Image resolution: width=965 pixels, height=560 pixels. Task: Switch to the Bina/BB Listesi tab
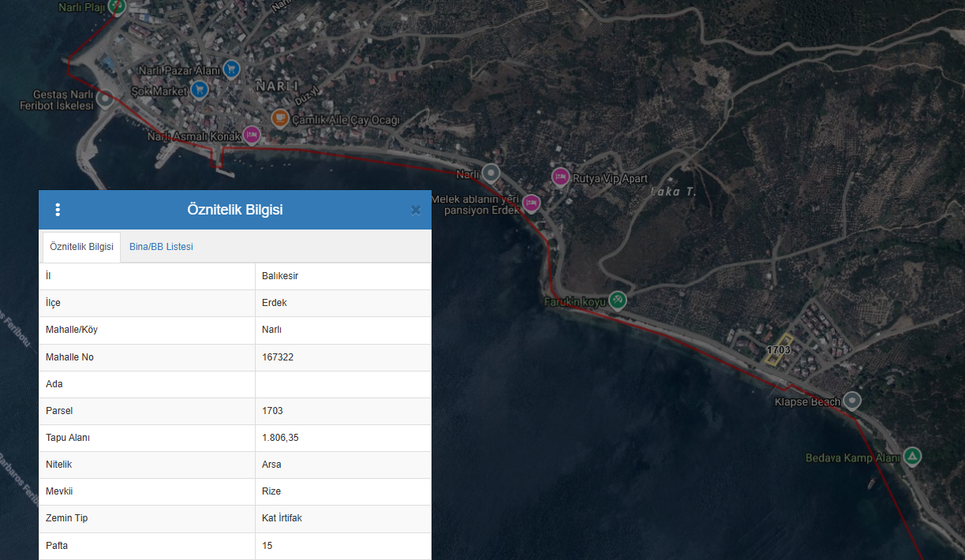[161, 247]
